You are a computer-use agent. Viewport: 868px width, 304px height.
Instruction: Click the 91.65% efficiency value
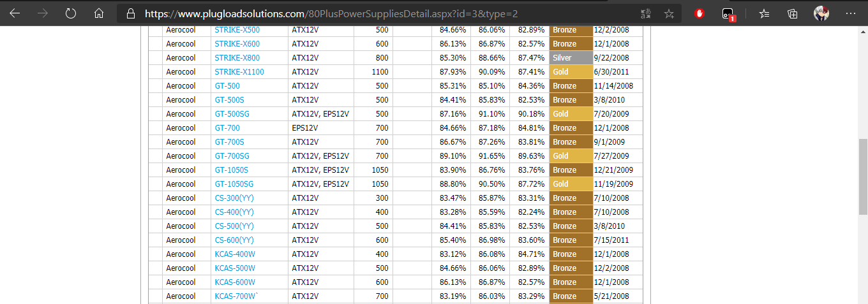point(492,156)
